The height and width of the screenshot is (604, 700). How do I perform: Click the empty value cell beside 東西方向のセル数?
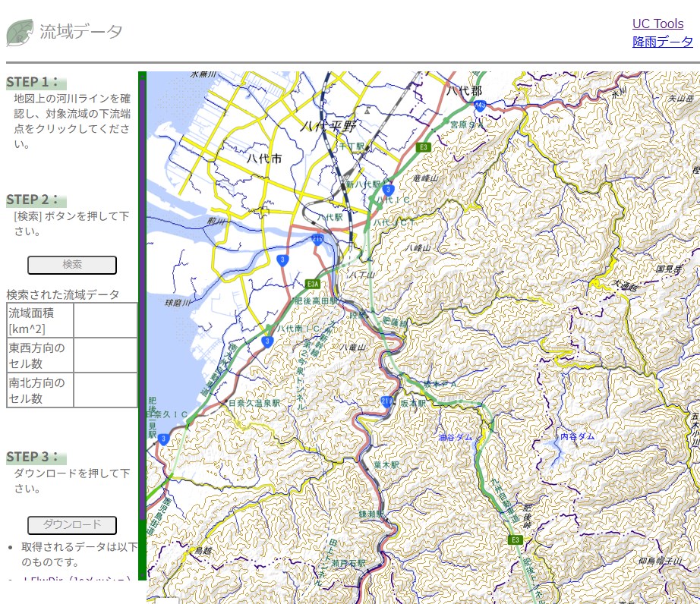[x=106, y=356]
